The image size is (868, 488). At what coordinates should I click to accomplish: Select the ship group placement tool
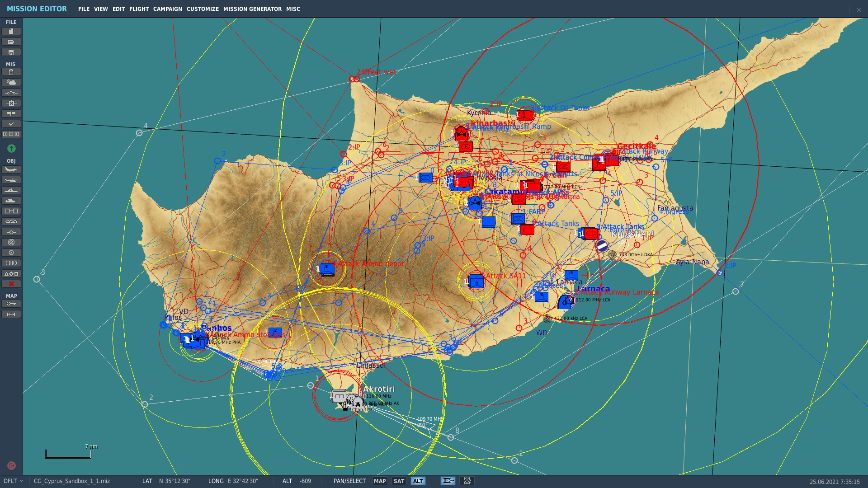11,191
